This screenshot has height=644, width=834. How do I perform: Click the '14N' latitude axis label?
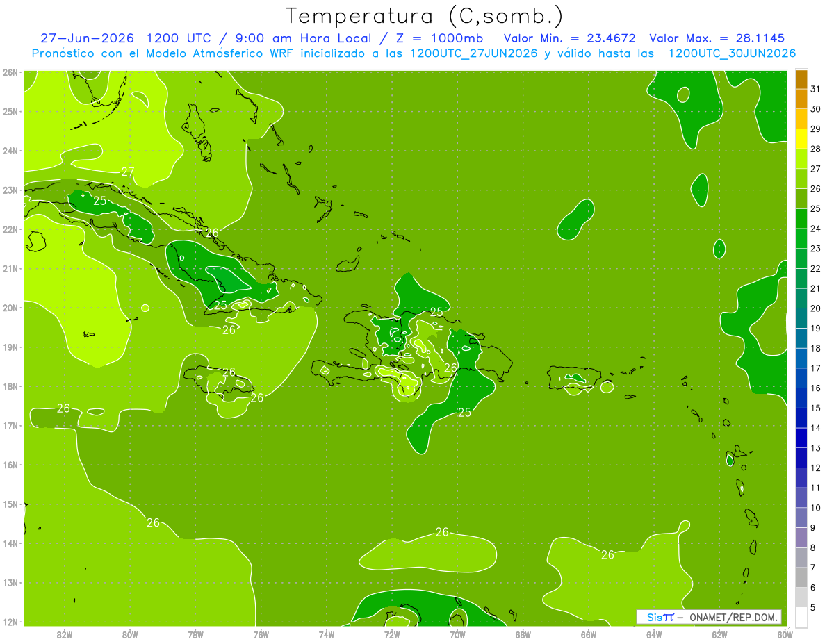10,543
